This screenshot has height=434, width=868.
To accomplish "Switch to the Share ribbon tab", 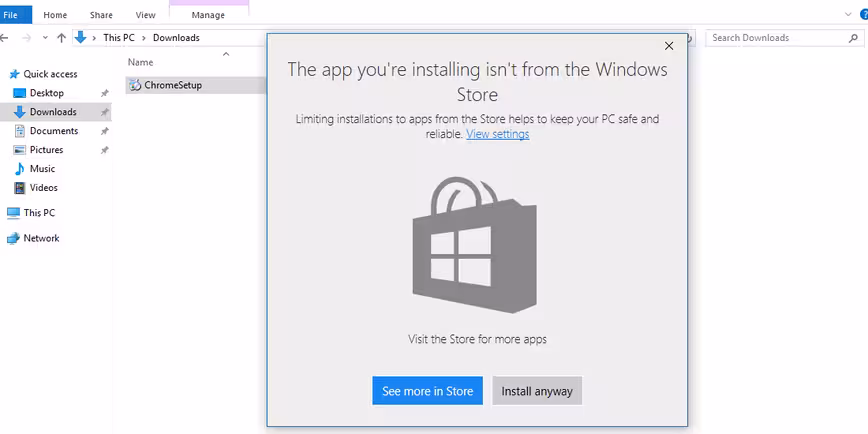I will (x=101, y=15).
